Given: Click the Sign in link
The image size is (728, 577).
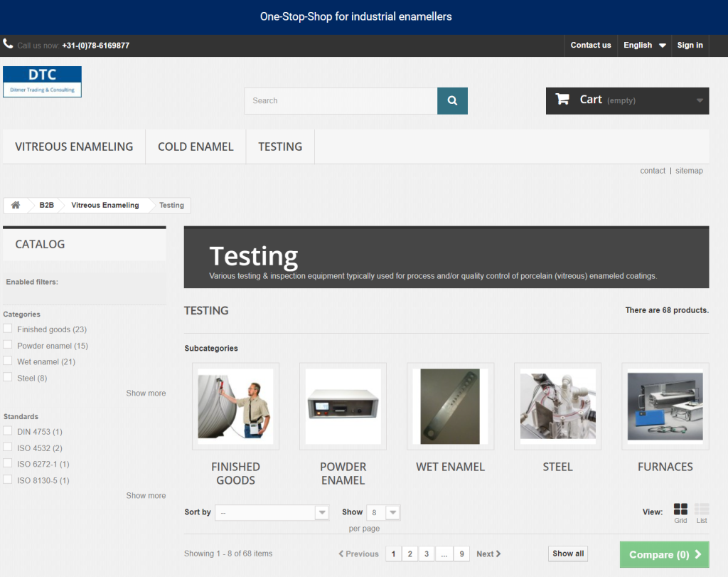Looking at the screenshot, I should coord(690,46).
